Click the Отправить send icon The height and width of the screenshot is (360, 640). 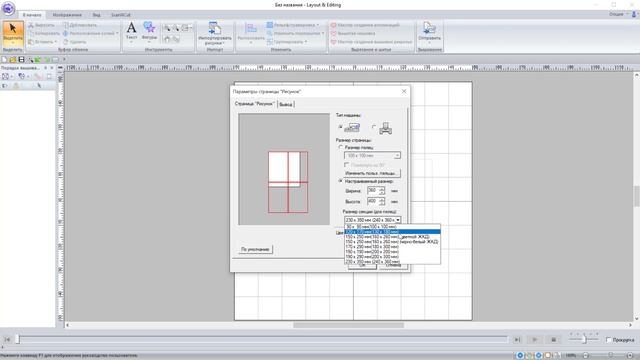pyautogui.click(x=429, y=32)
